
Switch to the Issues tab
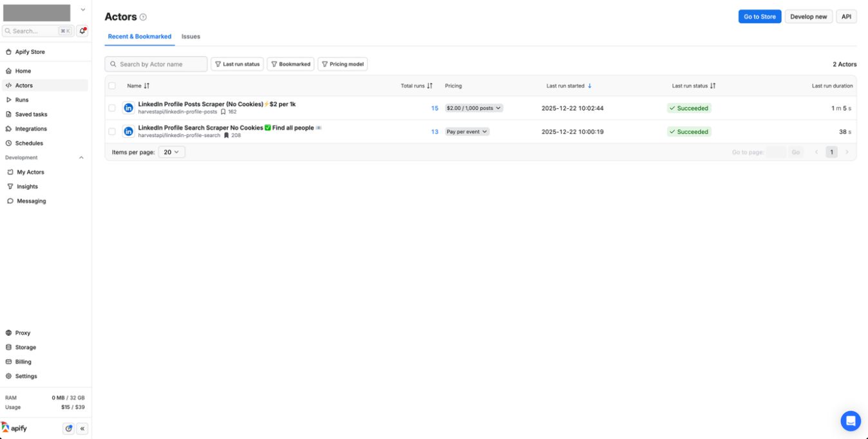[x=191, y=36]
